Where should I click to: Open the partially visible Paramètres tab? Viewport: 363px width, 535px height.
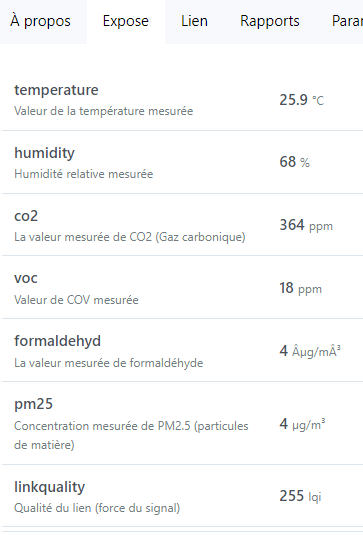tap(347, 21)
